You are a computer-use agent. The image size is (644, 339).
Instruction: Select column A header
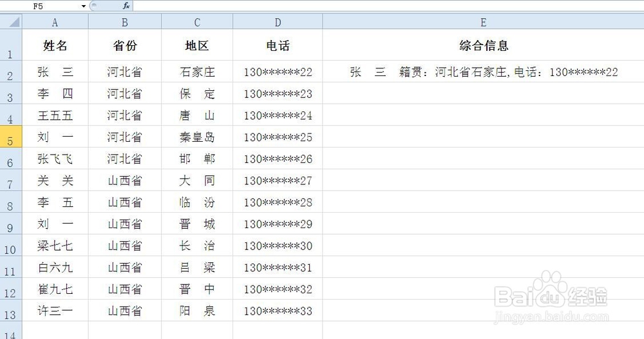(x=55, y=22)
